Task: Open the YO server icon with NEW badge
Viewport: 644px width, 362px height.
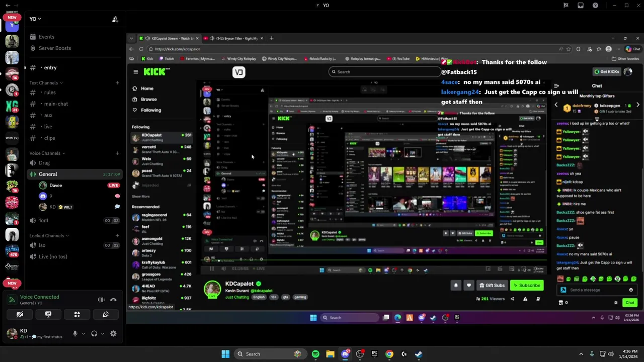Action: click(12, 25)
